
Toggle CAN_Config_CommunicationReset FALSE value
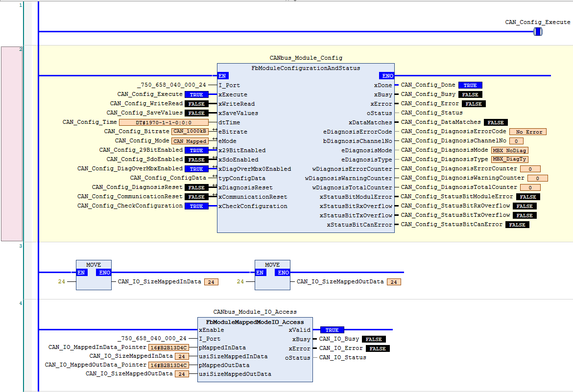196,197
